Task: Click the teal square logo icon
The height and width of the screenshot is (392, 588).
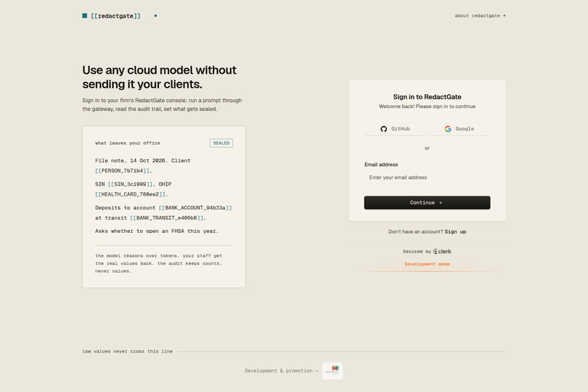Action: 85,16
